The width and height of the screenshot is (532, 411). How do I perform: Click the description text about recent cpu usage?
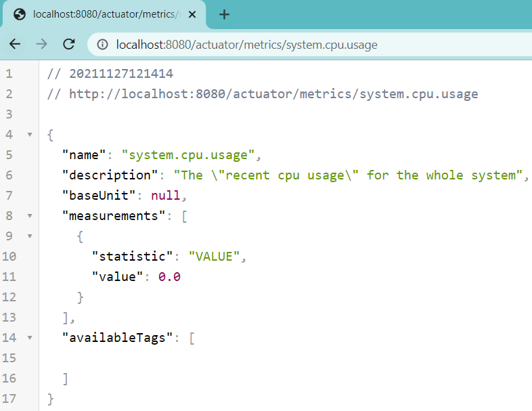348,175
